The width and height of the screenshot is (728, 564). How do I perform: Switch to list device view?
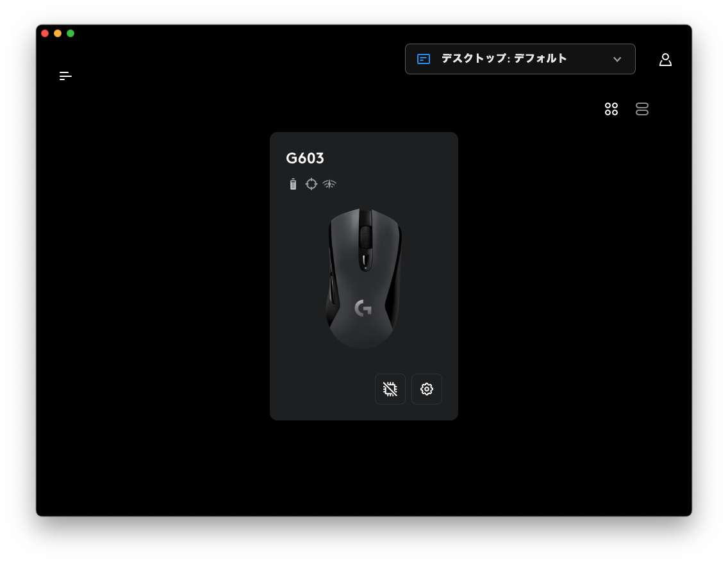(641, 109)
